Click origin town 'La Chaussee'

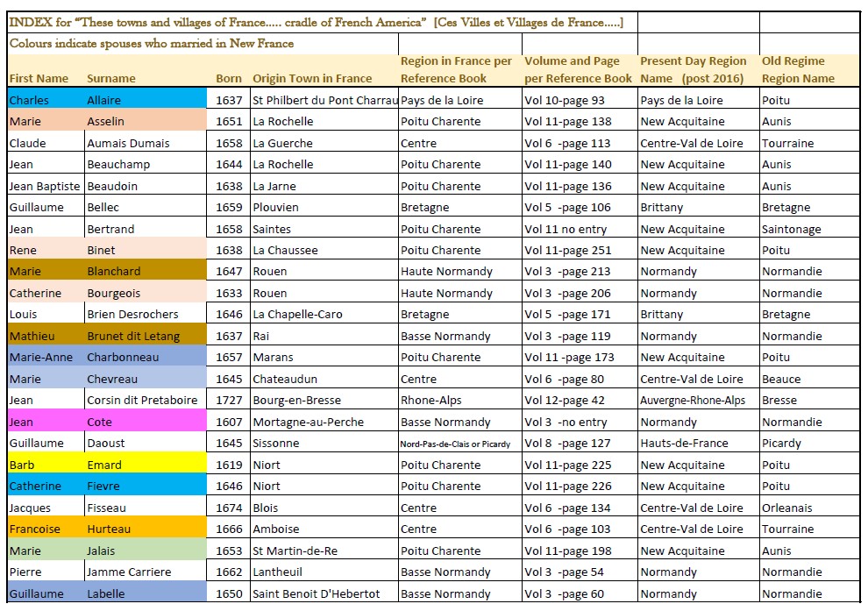pos(285,250)
